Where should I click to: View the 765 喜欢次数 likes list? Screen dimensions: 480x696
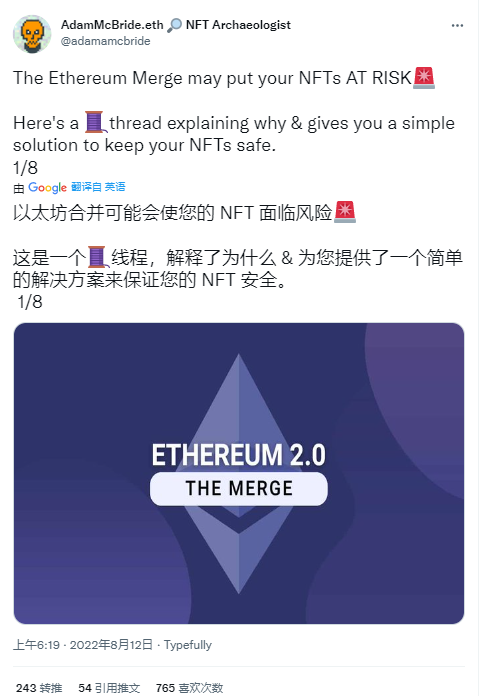189,688
